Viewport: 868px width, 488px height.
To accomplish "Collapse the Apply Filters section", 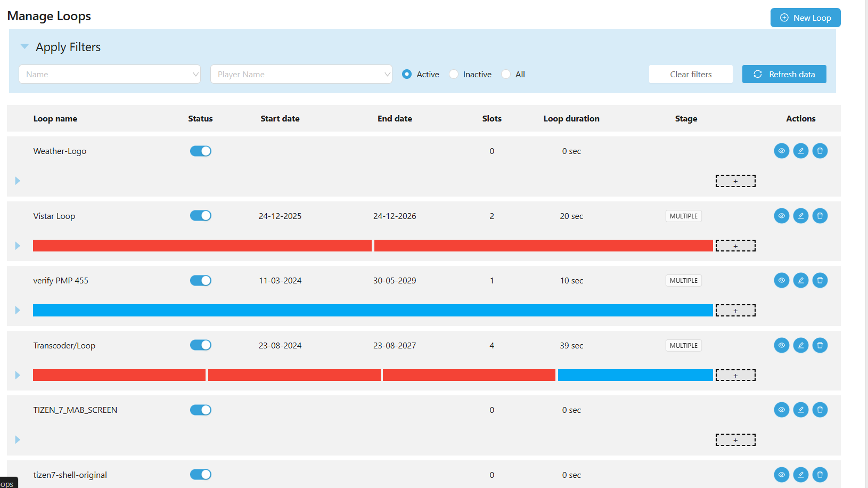I will pyautogui.click(x=24, y=47).
